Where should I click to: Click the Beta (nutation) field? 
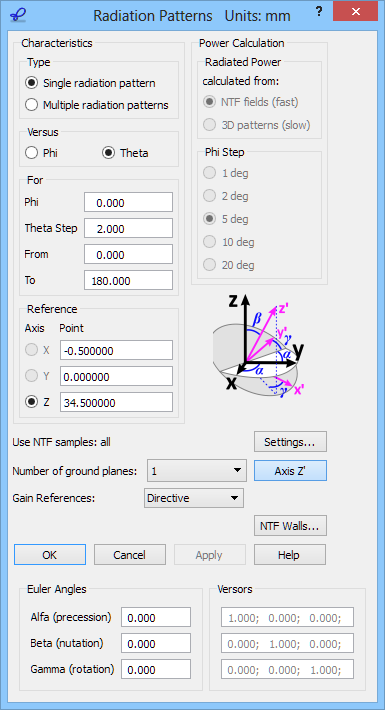[156, 643]
